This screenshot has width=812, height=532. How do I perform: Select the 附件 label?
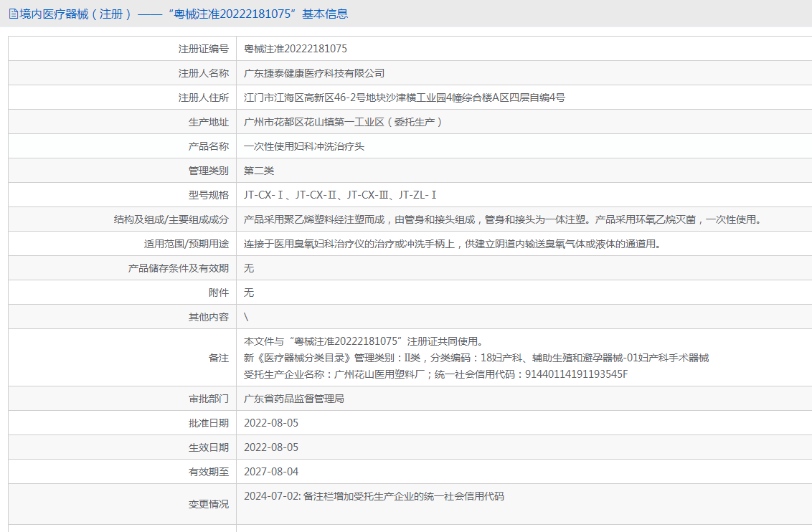[219, 293]
